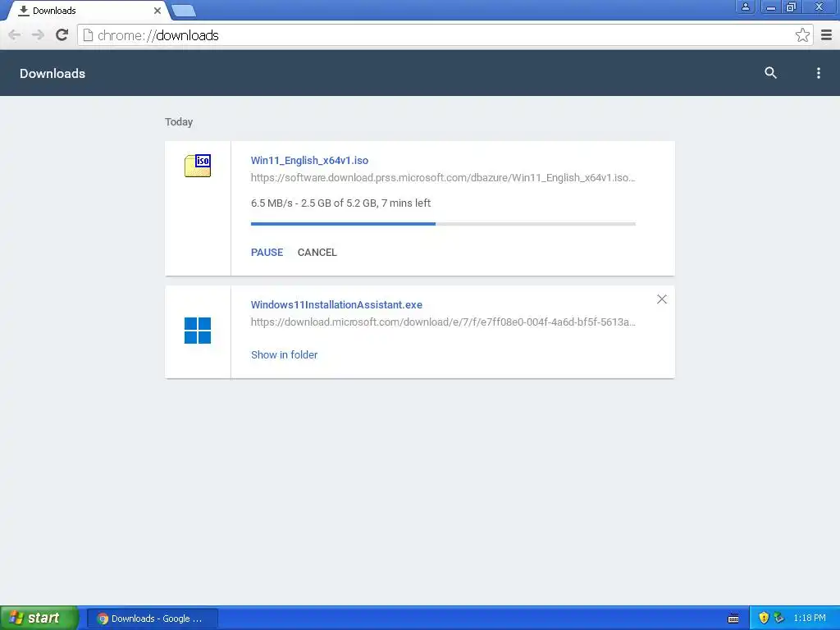Click the Today date heading

[x=179, y=122]
